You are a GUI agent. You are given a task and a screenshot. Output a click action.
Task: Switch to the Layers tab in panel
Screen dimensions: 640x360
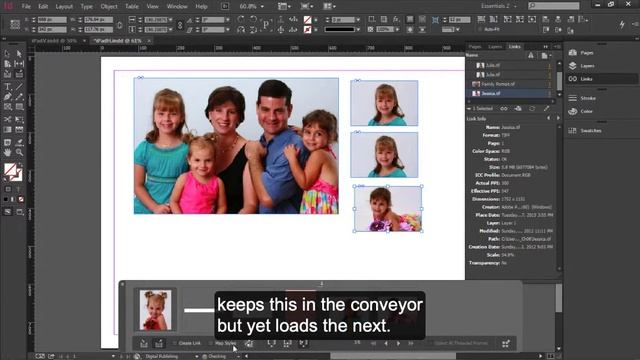tap(495, 47)
